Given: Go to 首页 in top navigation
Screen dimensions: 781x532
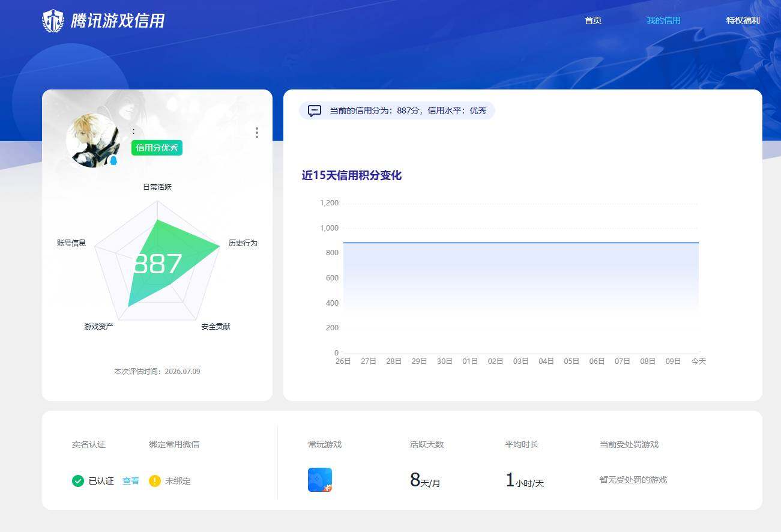Looking at the screenshot, I should [593, 20].
